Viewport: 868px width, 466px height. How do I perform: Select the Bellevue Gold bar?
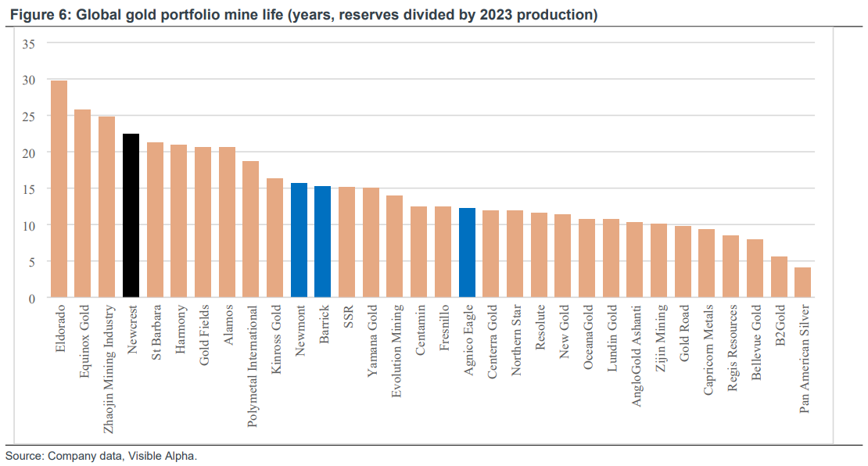755,269
